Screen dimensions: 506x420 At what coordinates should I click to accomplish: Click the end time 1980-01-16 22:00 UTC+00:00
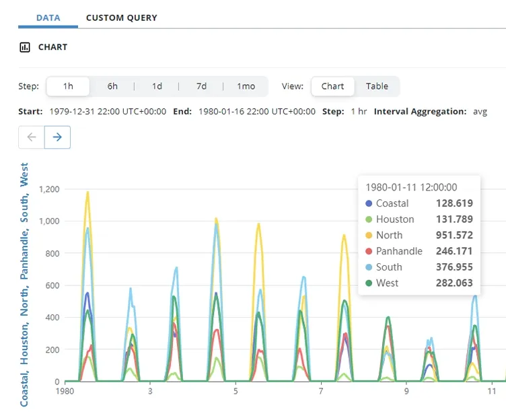tap(257, 111)
